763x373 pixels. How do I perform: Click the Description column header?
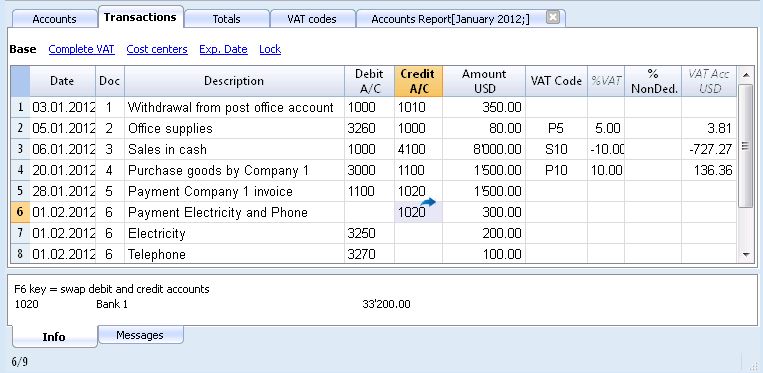coord(234,81)
